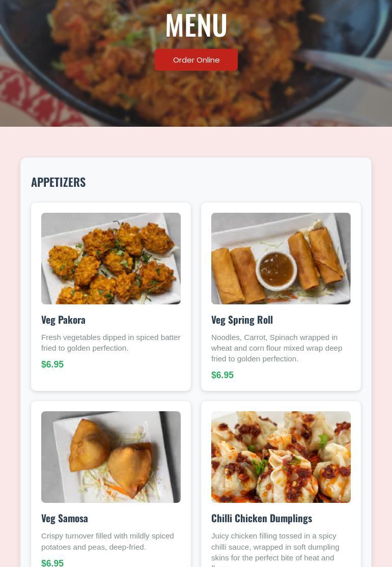392x567 pixels.
Task: Open the Veg Samosa photo
Action: click(110, 457)
